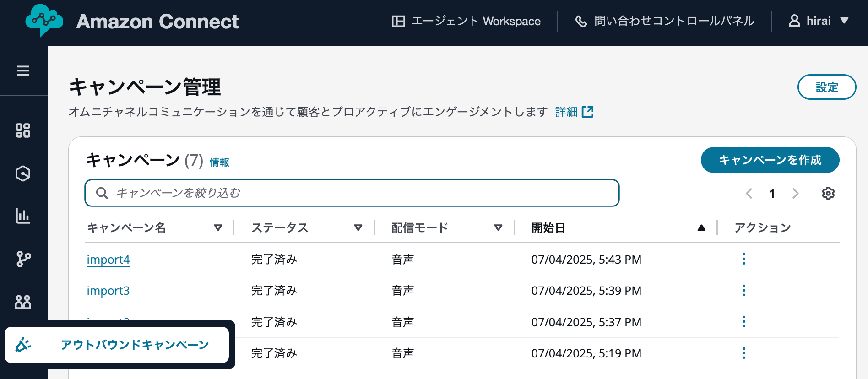Open エージェント Workspace
Screen dimensions: 868x379
467,21
